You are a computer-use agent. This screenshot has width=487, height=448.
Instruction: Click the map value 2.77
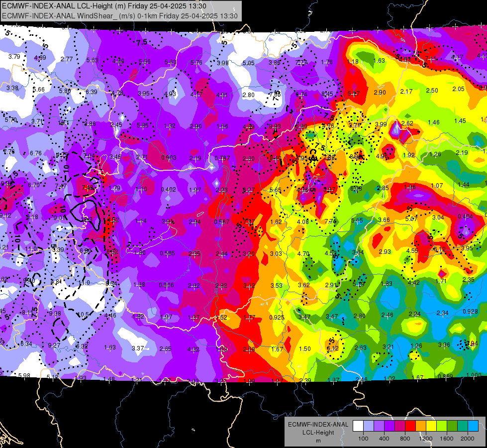(67, 59)
